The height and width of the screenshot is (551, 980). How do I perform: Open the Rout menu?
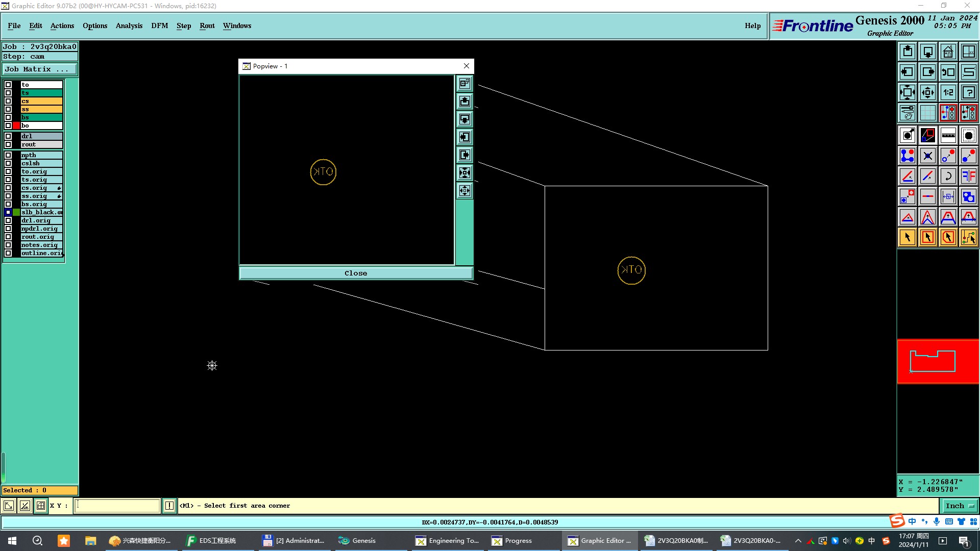207,26
